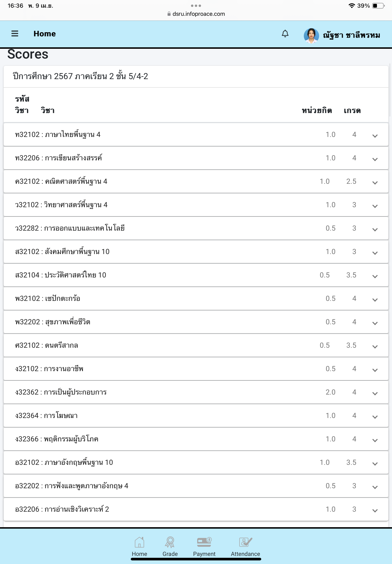Open ส32104 ประวัติศาสตร์ไทย 10 row
This screenshot has height=564, width=392.
[196, 275]
